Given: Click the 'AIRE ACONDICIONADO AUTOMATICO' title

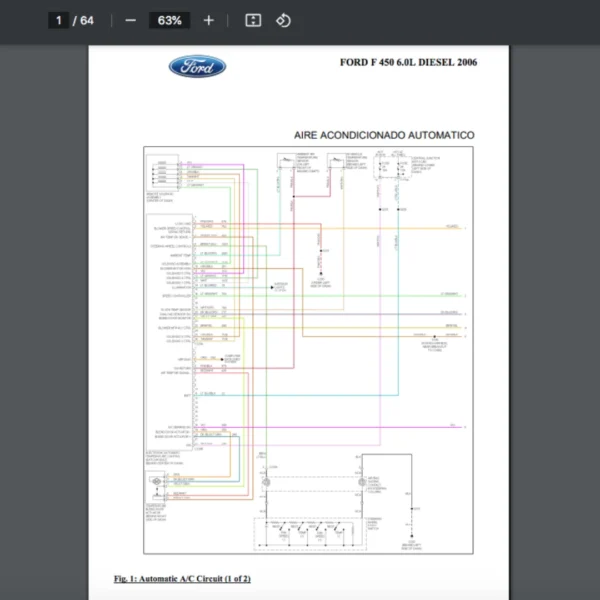Looking at the screenshot, I should pos(384,135).
